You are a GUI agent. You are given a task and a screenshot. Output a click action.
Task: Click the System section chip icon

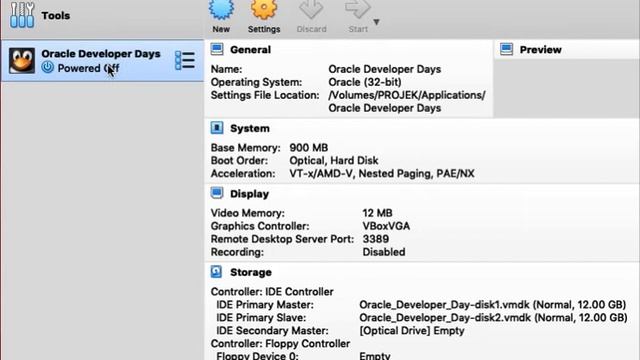pos(217,128)
